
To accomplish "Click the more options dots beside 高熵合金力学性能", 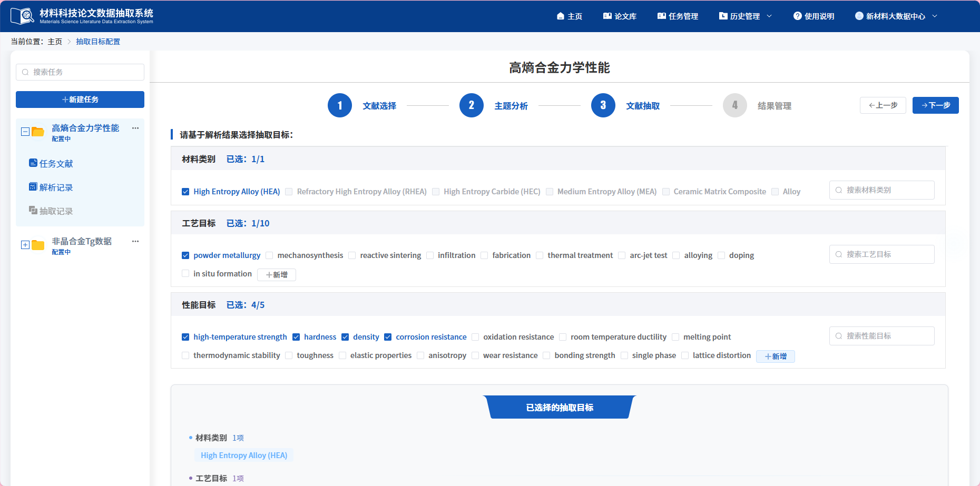I will [135, 128].
